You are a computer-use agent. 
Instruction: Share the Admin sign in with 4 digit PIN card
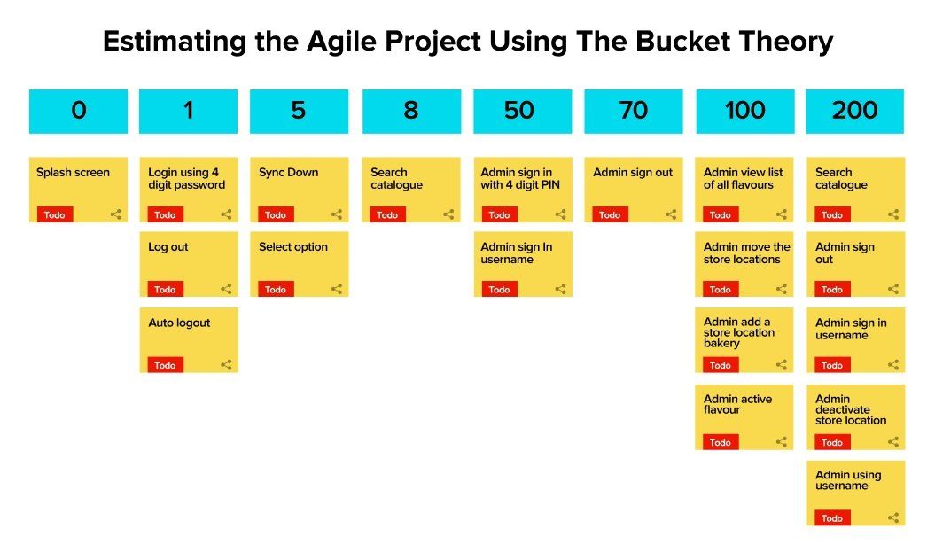click(x=560, y=214)
